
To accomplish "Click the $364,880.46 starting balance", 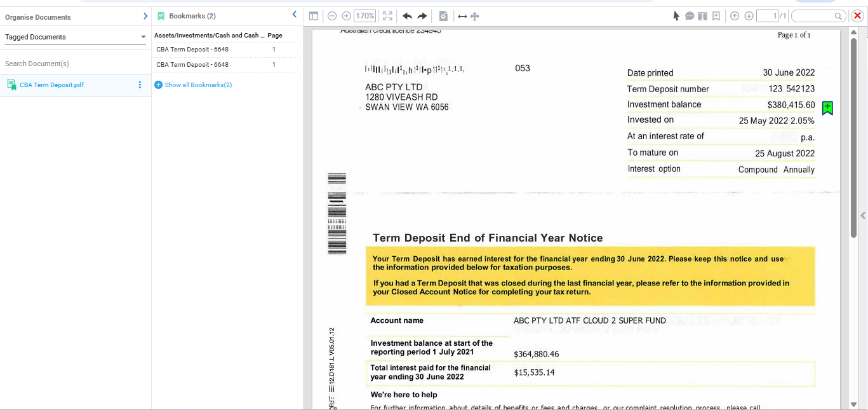I will 537,354.
